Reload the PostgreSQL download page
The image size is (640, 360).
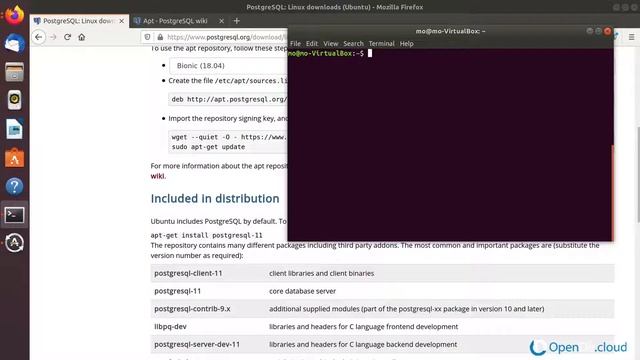coord(67,37)
